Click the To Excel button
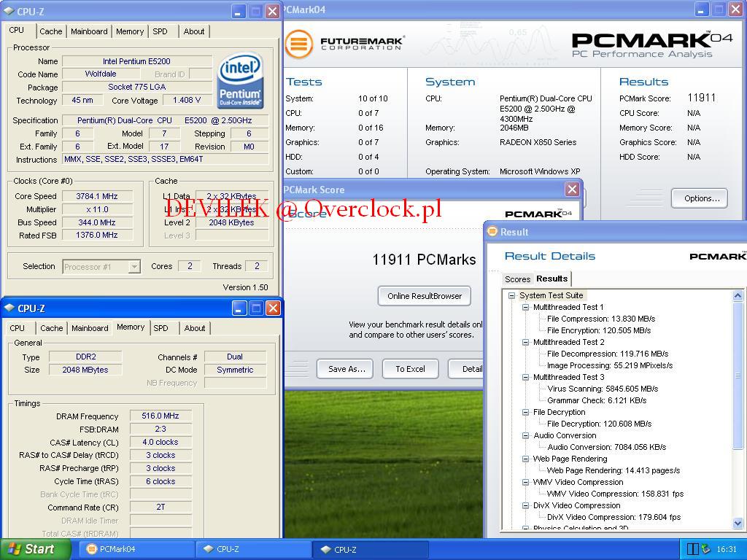 [x=410, y=369]
